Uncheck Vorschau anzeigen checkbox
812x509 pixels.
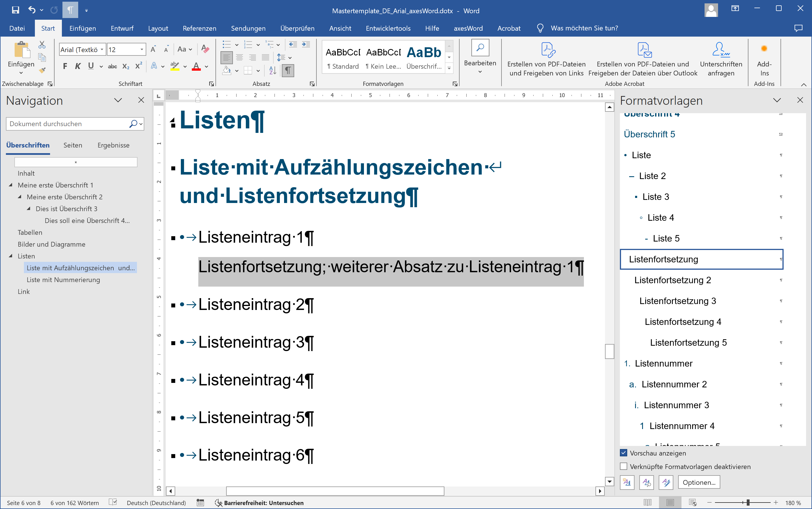[624, 453]
